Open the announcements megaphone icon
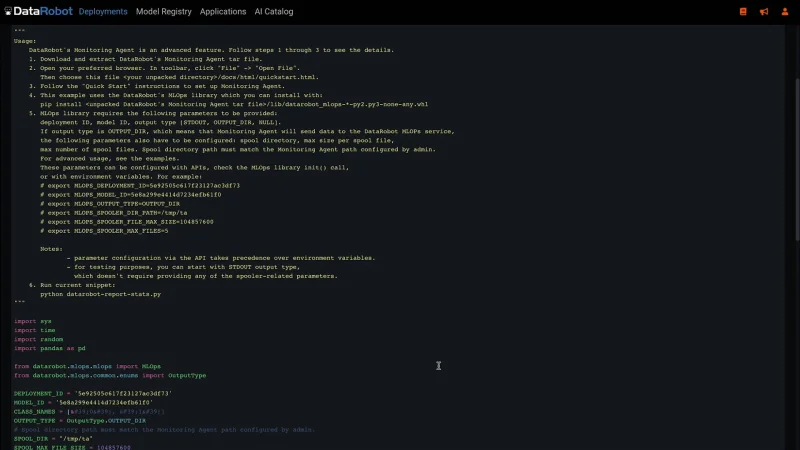800x450 pixels. click(764, 12)
